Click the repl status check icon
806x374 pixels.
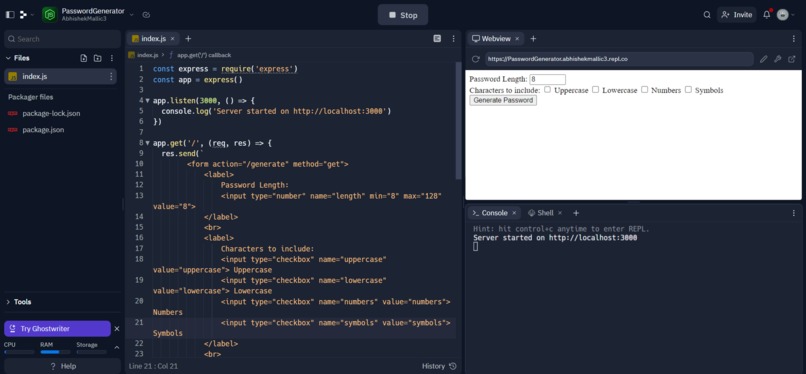[x=146, y=15]
